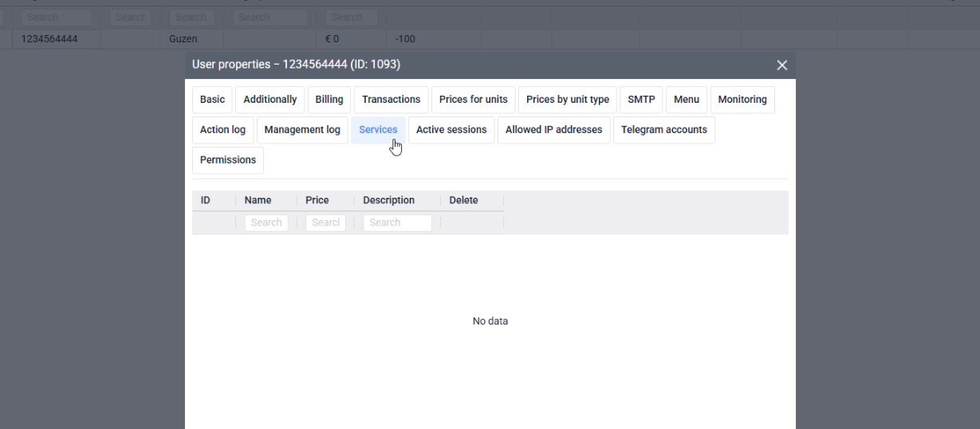This screenshot has width=980, height=429.
Task: Go to the Monitoring tab
Action: coord(742,100)
